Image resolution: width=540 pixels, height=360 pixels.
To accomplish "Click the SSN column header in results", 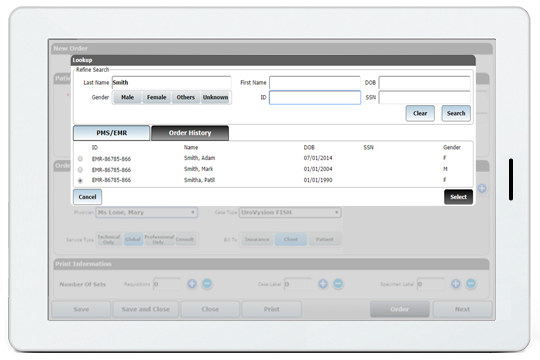I will 368,147.
